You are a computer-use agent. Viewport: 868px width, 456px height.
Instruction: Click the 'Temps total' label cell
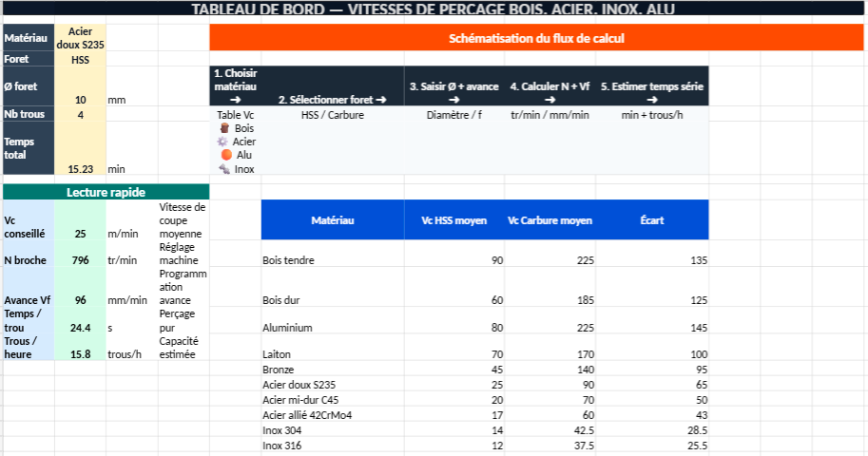(x=29, y=148)
